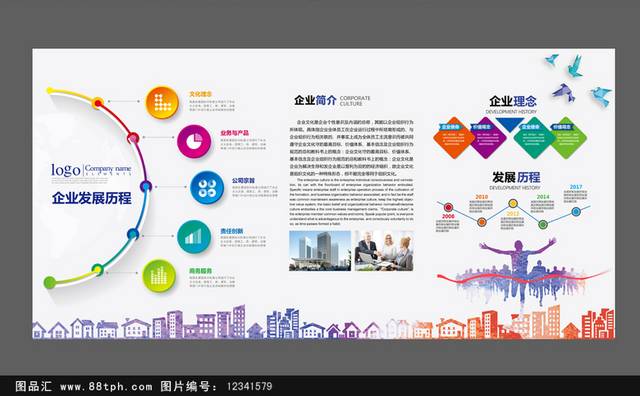Click the orange diamond shape
The height and width of the screenshot is (396, 640).
[x=453, y=138]
